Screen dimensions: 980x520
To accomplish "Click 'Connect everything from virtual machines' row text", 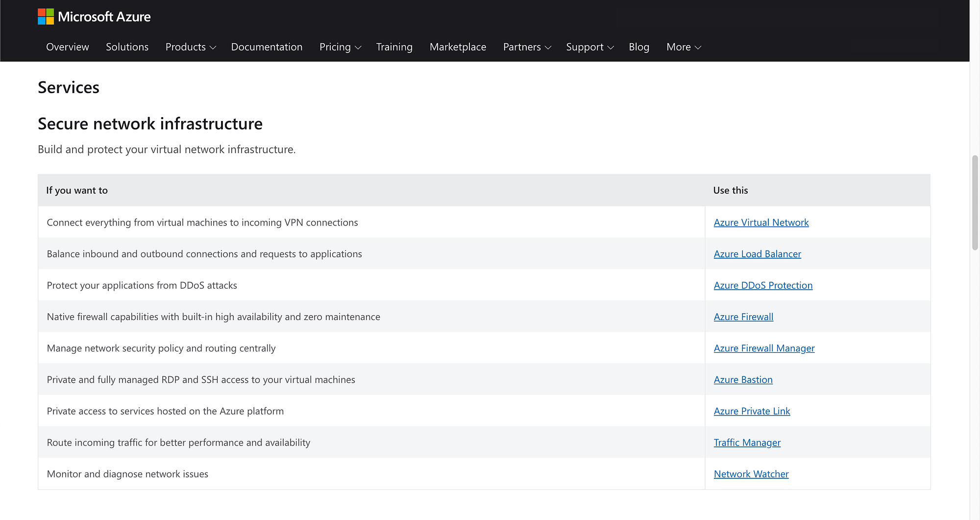I will point(202,223).
